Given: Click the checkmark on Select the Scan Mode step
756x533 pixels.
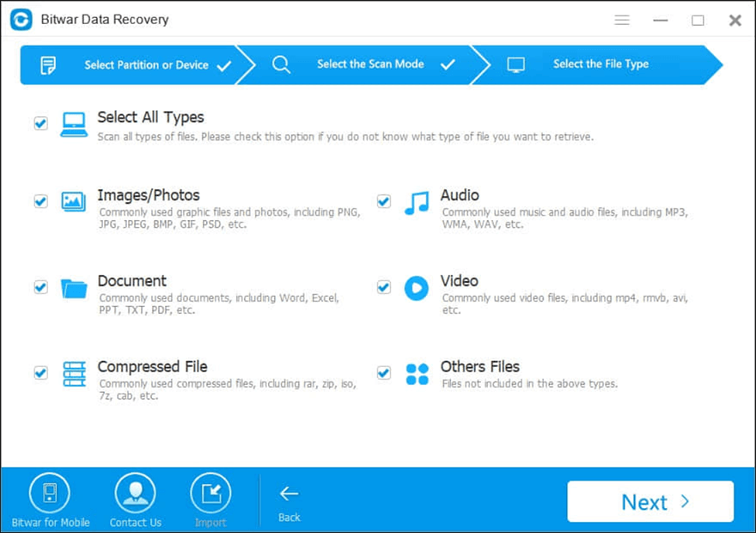Looking at the screenshot, I should (x=448, y=64).
